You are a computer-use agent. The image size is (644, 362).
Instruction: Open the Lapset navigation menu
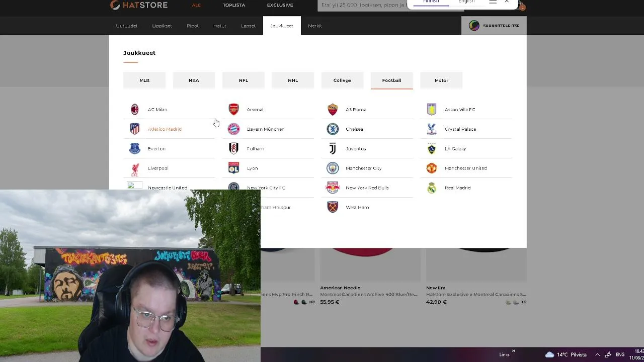(x=248, y=26)
